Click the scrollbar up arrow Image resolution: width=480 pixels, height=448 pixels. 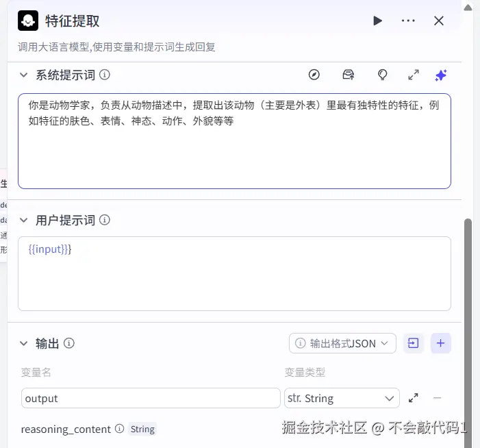pos(468,8)
